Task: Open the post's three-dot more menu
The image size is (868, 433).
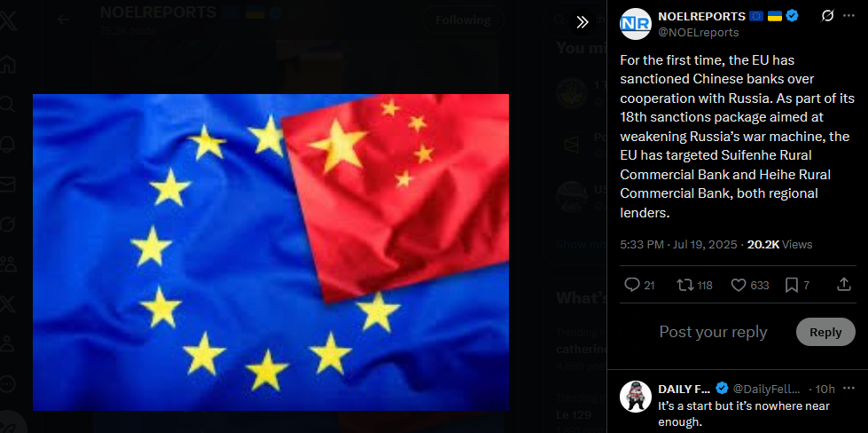Action: click(x=848, y=16)
